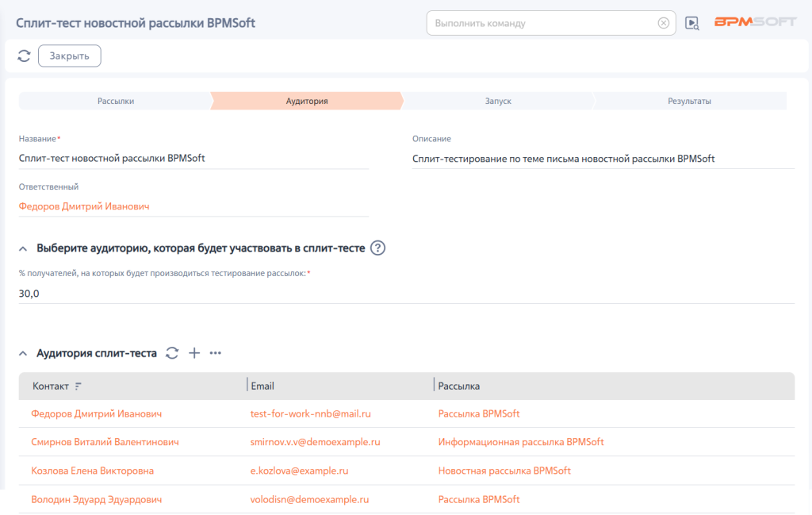Collapse the audience selection section
Screen dimensions: 812x515
(23, 248)
